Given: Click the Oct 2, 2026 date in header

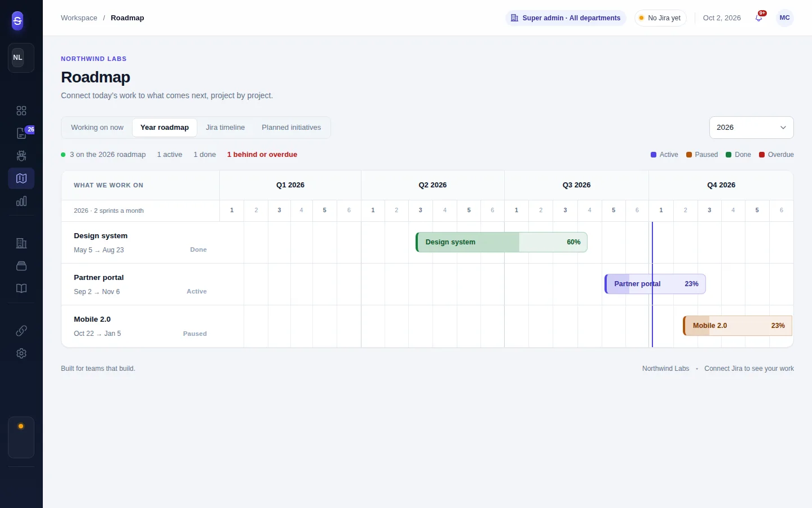Looking at the screenshot, I should click(722, 18).
